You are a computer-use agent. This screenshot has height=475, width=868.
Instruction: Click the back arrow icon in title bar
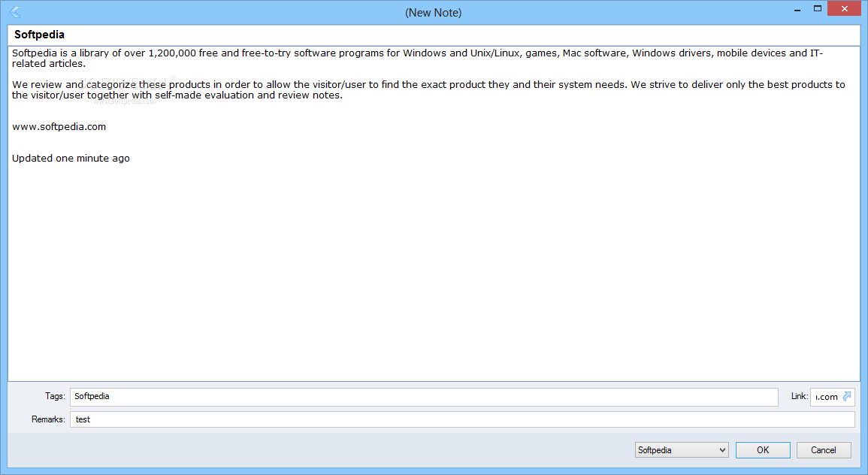pyautogui.click(x=15, y=11)
